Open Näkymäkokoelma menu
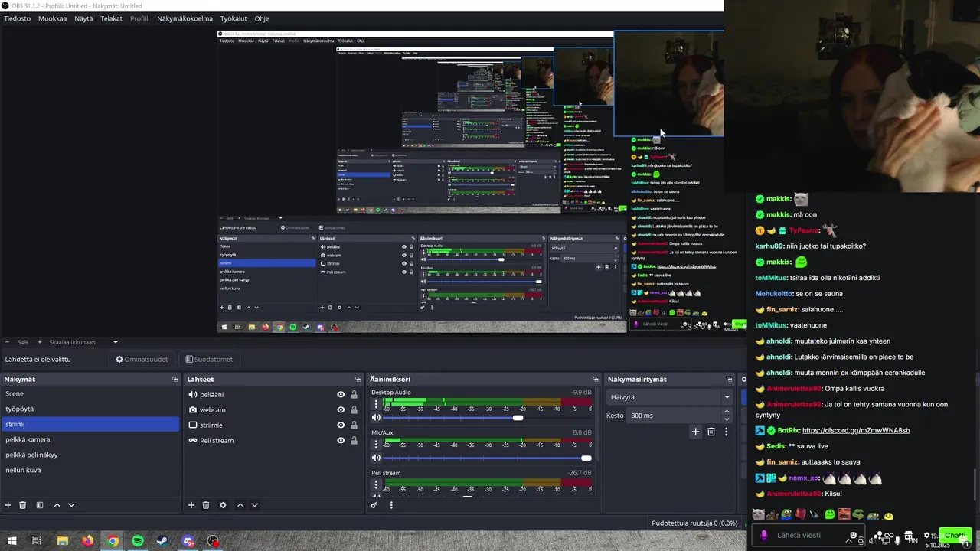Screen dimensions: 980x551 185,18
